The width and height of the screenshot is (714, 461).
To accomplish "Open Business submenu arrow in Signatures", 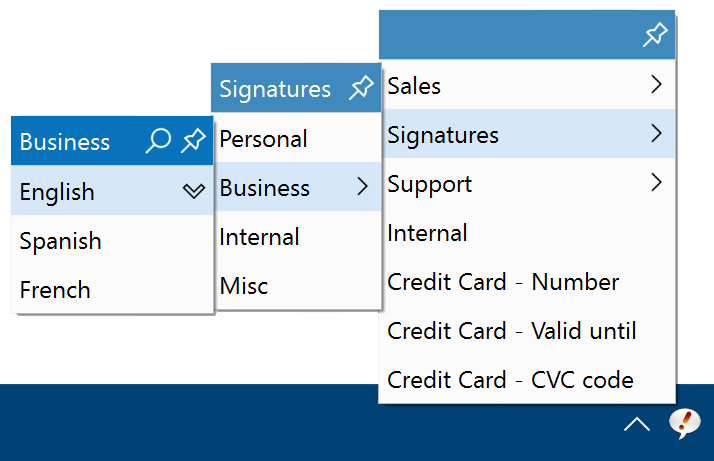I will (362, 186).
